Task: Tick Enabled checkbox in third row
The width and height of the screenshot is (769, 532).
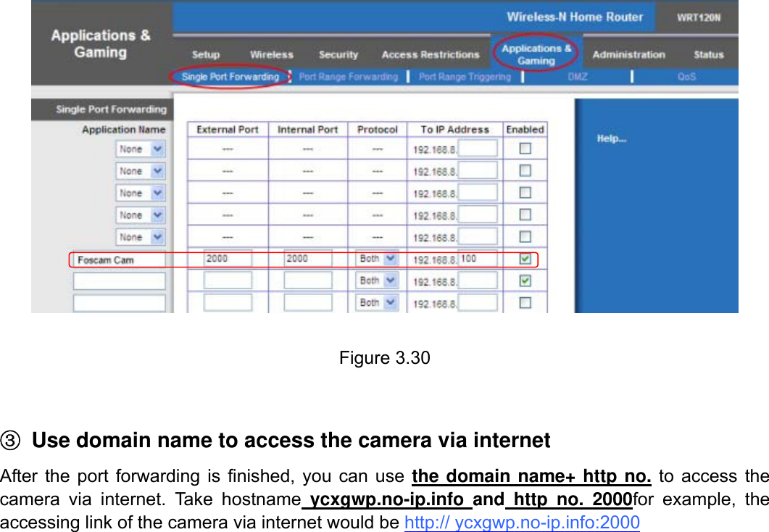Action: click(525, 192)
